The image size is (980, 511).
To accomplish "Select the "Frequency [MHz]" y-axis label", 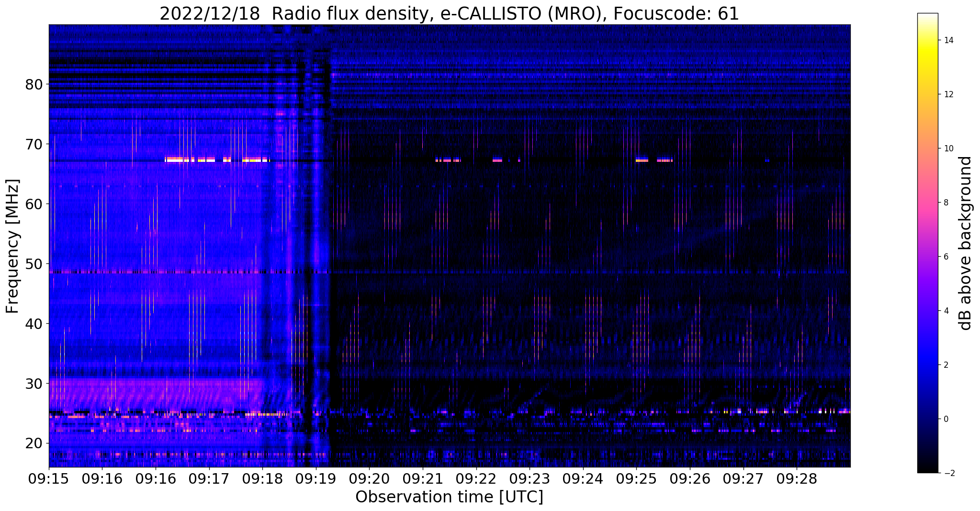I will tap(12, 246).
